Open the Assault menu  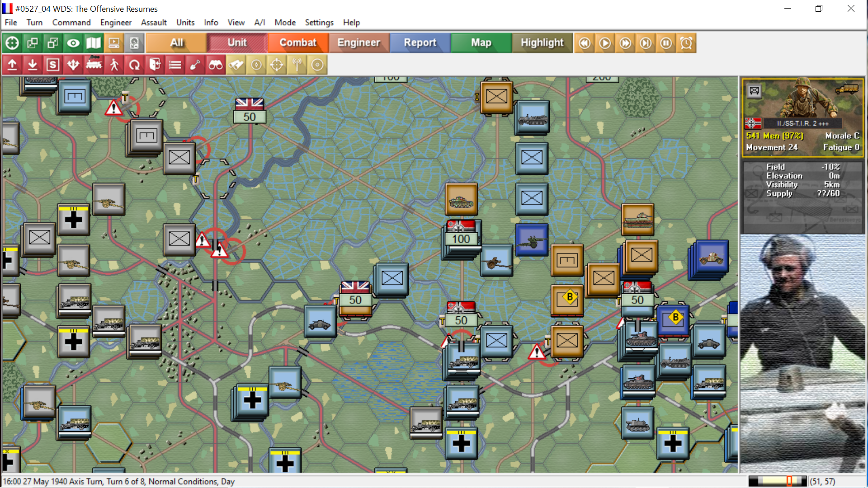tap(154, 23)
